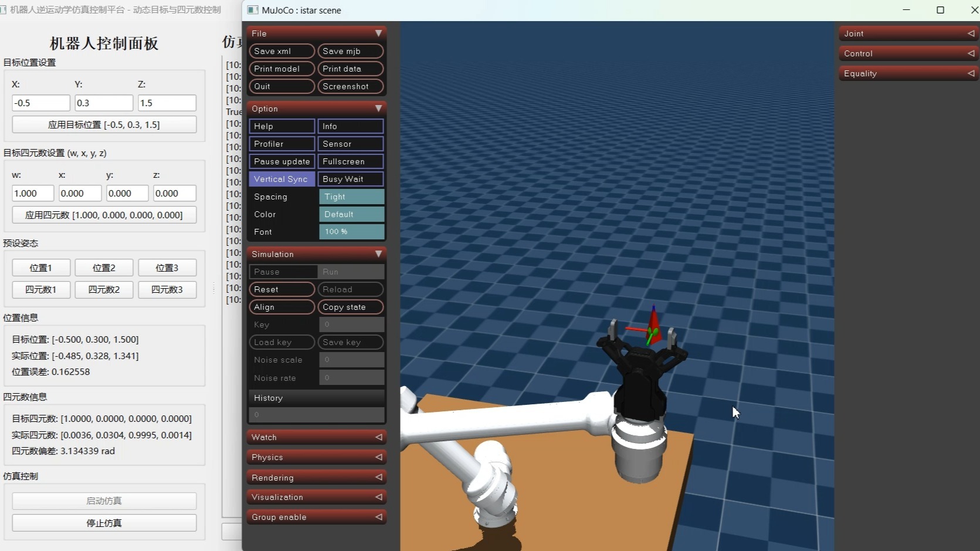
Task: Open the Group enable section
Action: pyautogui.click(x=316, y=517)
